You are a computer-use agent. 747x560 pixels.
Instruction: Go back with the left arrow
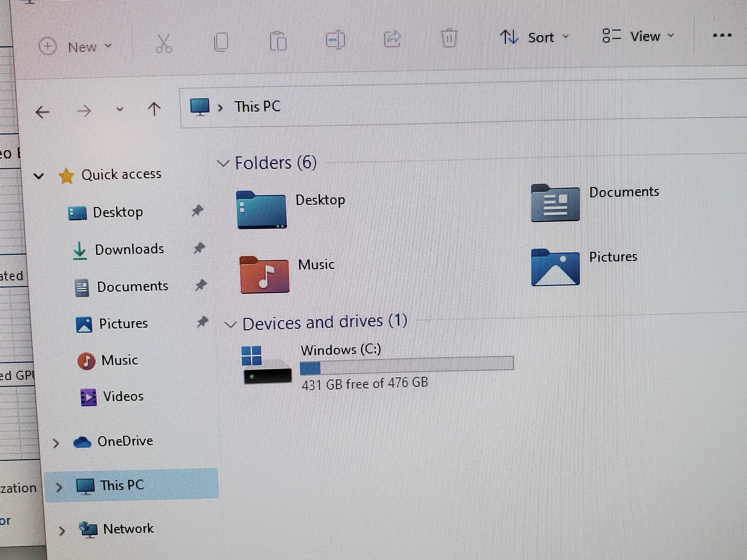[x=43, y=112]
